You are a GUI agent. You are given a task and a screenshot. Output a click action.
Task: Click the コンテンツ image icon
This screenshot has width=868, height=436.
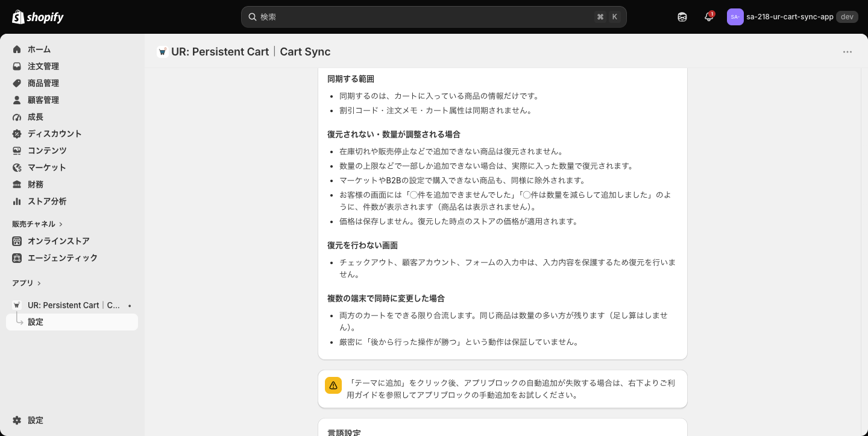17,151
